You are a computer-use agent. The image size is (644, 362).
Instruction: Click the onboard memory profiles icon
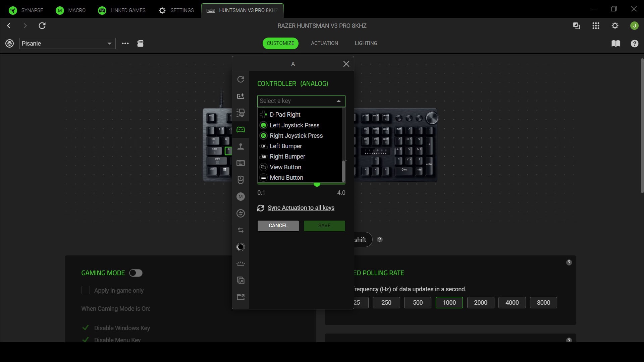pyautogui.click(x=140, y=44)
